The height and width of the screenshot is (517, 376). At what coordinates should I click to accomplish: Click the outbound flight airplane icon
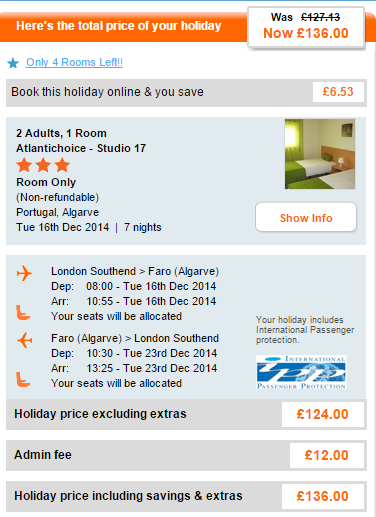click(x=24, y=273)
